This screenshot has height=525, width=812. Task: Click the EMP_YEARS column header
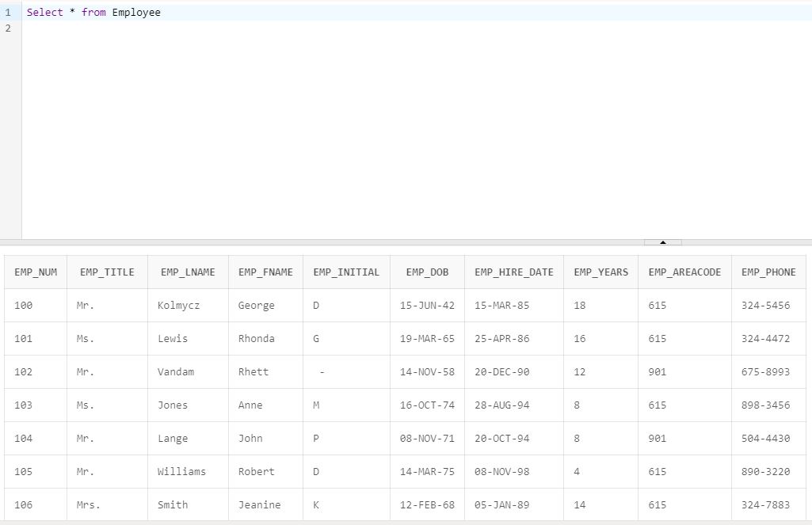pos(600,271)
